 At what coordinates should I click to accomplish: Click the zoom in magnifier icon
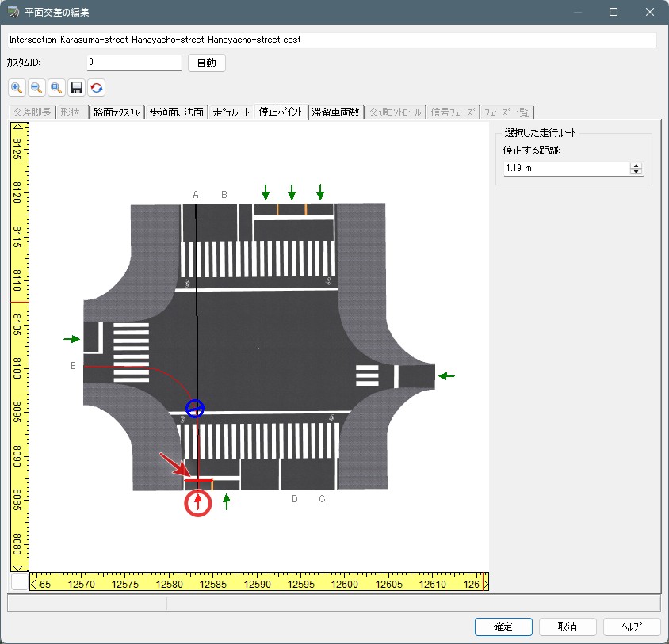click(x=17, y=88)
